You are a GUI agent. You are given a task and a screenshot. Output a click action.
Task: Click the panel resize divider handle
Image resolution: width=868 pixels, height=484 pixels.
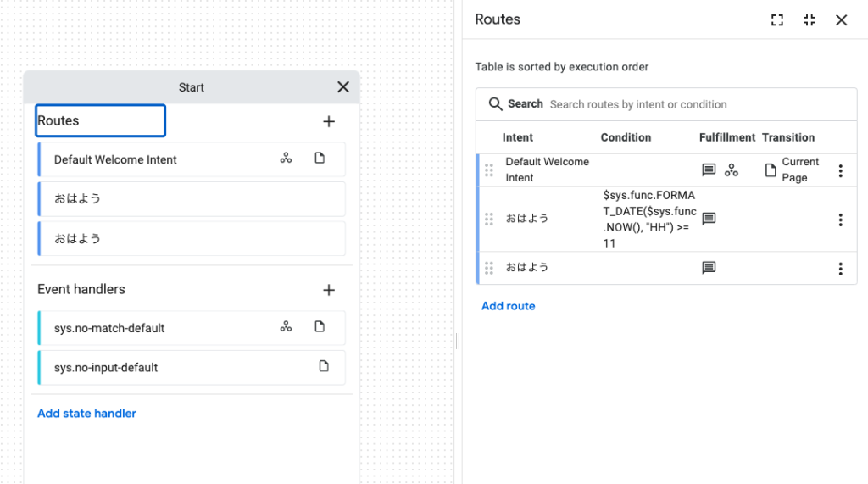458,341
